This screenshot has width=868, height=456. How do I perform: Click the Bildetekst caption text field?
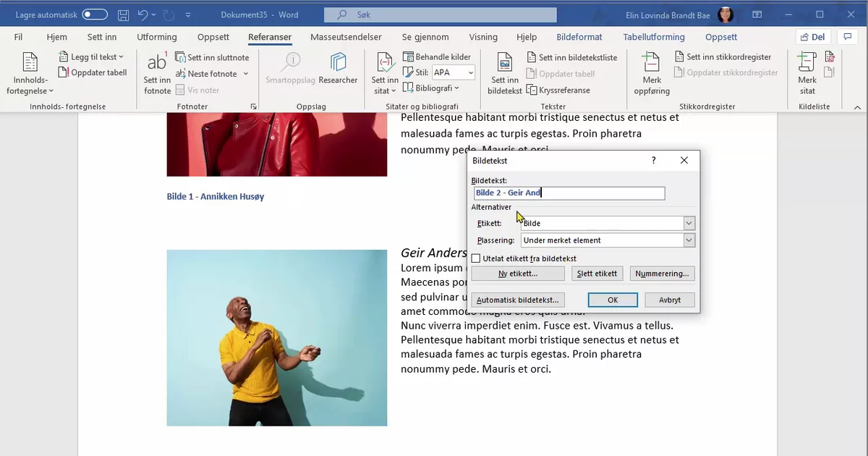pos(569,193)
